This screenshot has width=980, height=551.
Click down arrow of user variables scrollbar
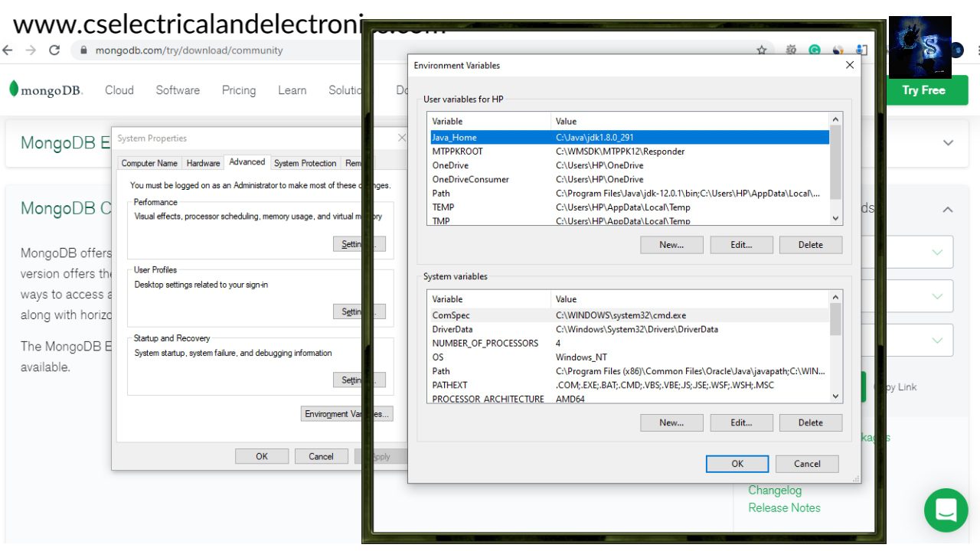tap(835, 219)
